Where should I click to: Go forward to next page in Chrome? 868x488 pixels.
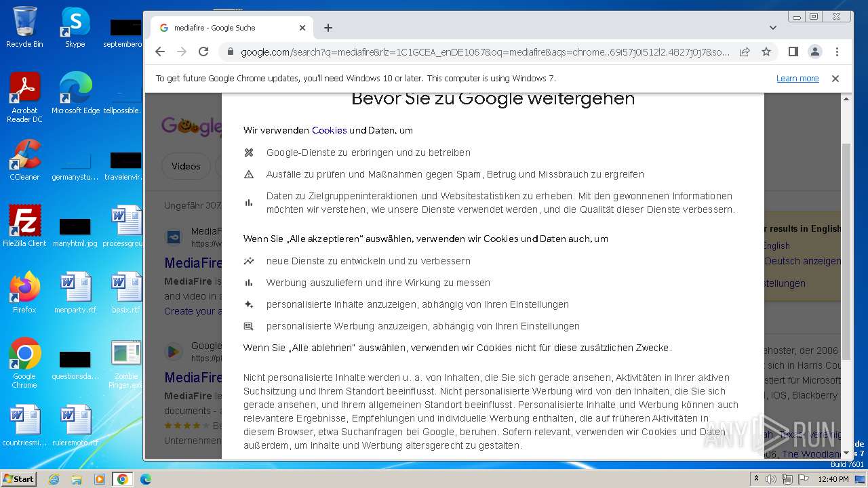182,52
